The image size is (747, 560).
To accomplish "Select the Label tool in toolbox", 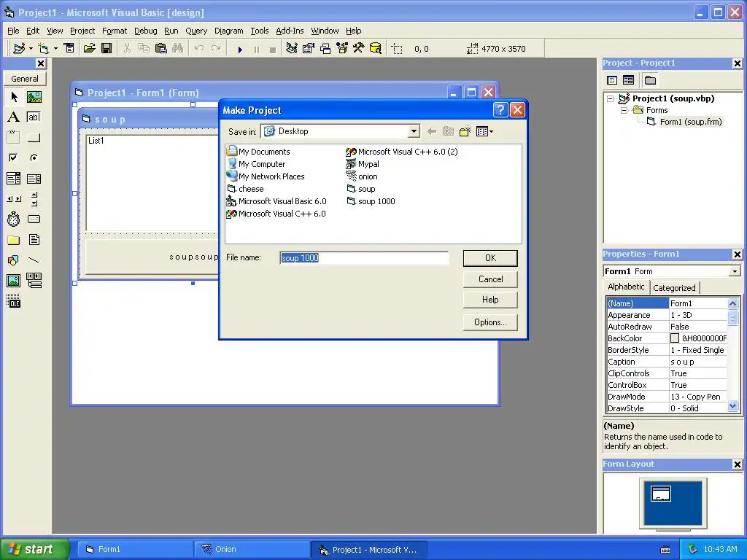I will (x=14, y=117).
